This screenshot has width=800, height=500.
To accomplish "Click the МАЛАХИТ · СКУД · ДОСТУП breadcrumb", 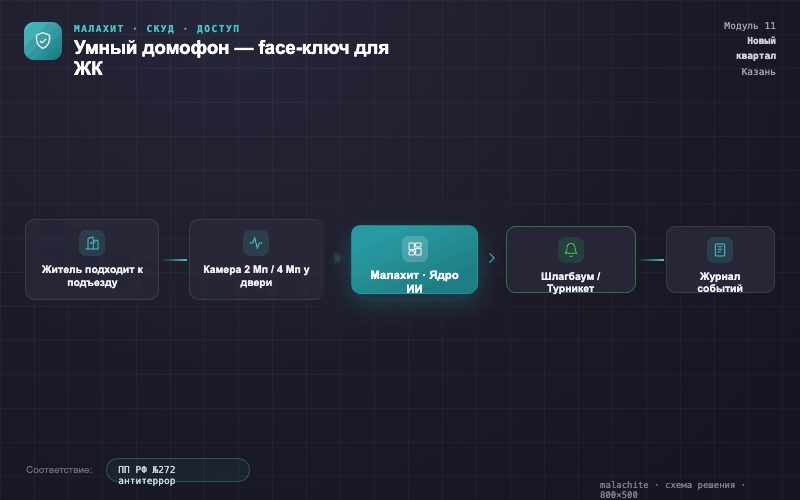I will tap(156, 29).
